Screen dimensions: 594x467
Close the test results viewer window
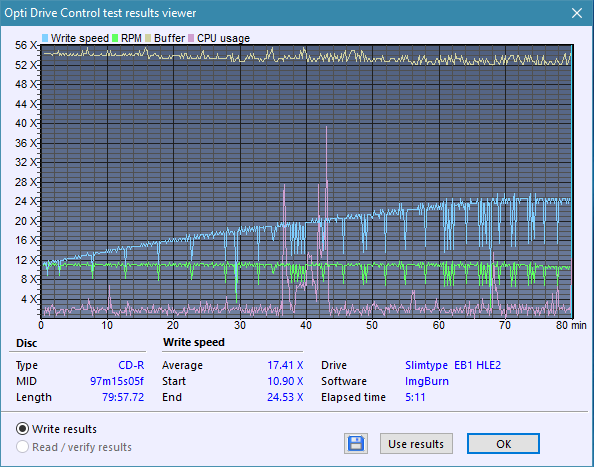click(x=577, y=13)
